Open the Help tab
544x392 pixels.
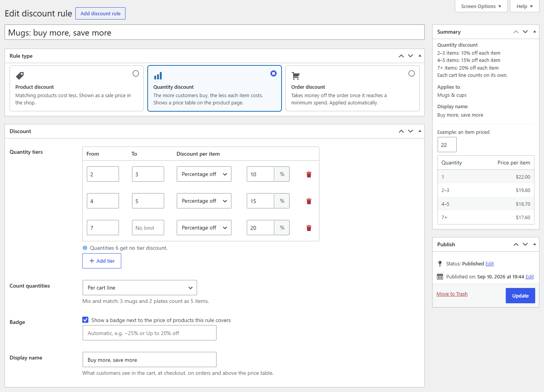[524, 6]
